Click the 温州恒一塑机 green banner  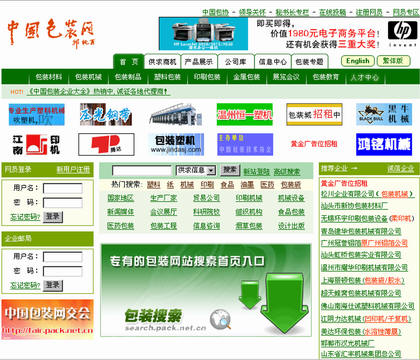[245, 114]
